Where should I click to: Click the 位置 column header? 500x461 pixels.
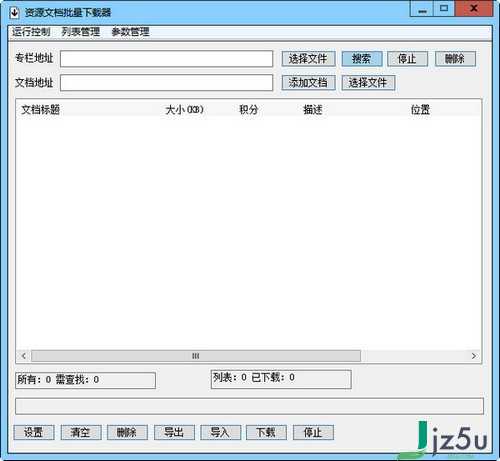420,109
